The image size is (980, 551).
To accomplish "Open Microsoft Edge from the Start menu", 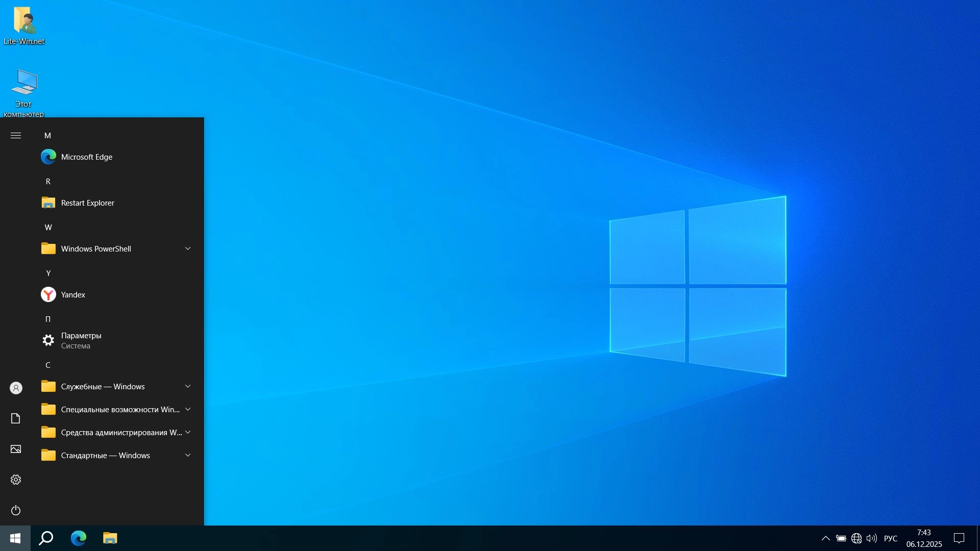I will coord(87,157).
